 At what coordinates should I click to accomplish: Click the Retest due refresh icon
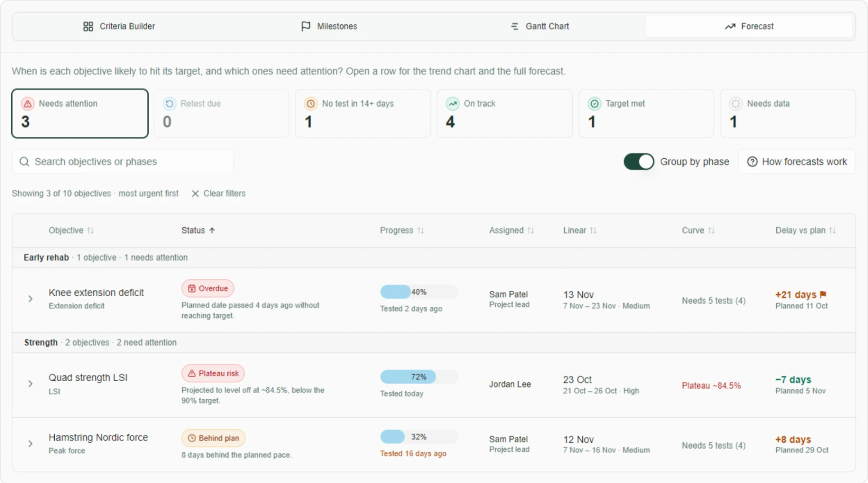click(x=169, y=104)
